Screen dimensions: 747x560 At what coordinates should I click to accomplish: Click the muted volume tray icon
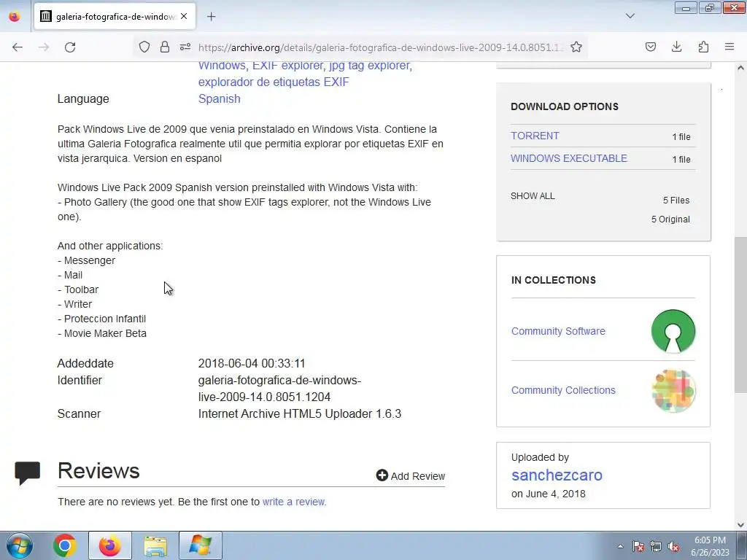click(x=673, y=546)
